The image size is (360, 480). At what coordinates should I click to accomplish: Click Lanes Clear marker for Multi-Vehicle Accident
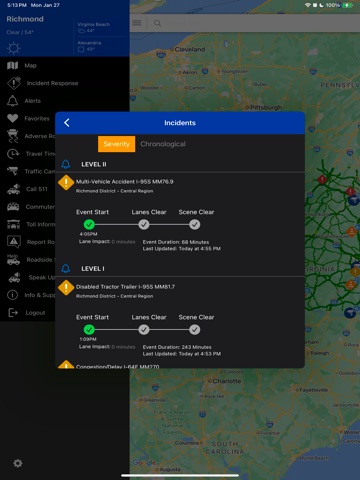[x=144, y=224]
